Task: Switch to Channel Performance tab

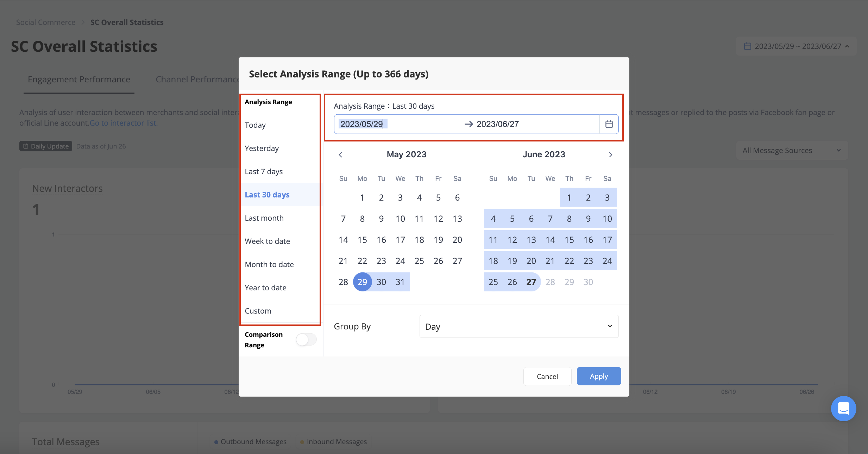Action: pyautogui.click(x=197, y=80)
